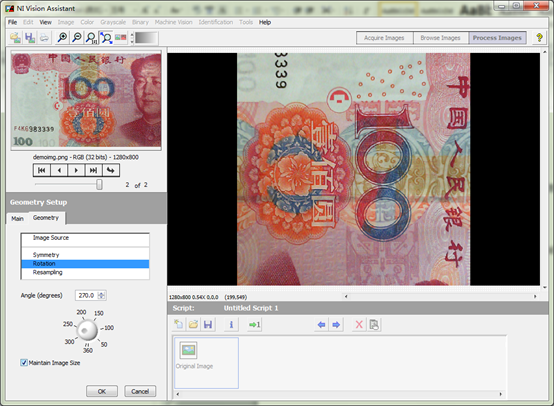This screenshot has width=554, height=406.
Task: Open the Identification menu
Action: coord(216,22)
